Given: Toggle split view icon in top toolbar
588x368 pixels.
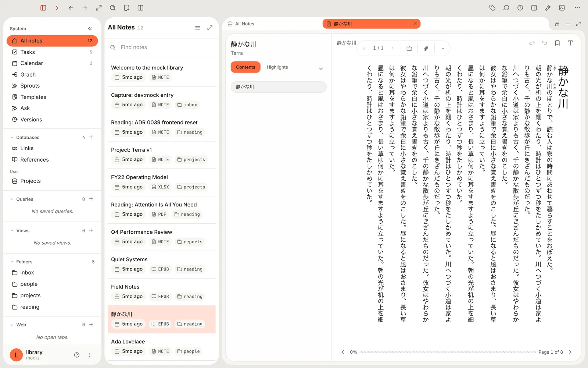Looking at the screenshot, I should click(140, 8).
